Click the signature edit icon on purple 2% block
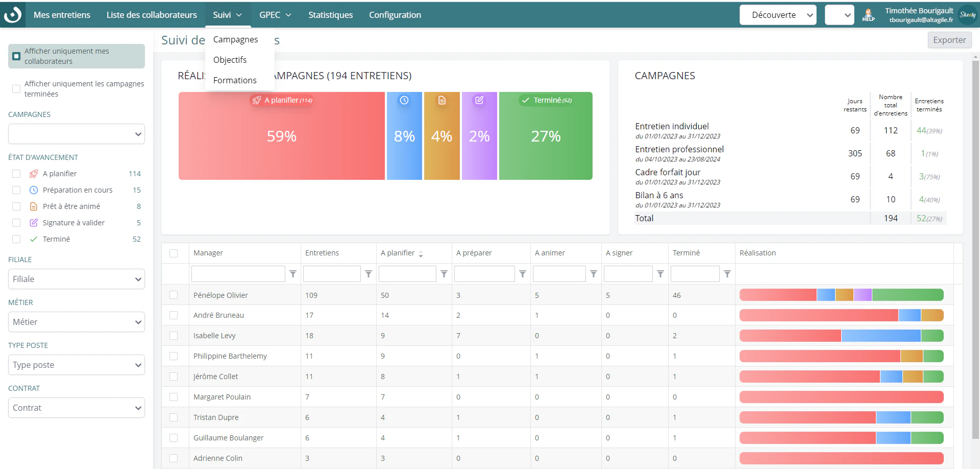This screenshot has width=980, height=469. pyautogui.click(x=479, y=100)
